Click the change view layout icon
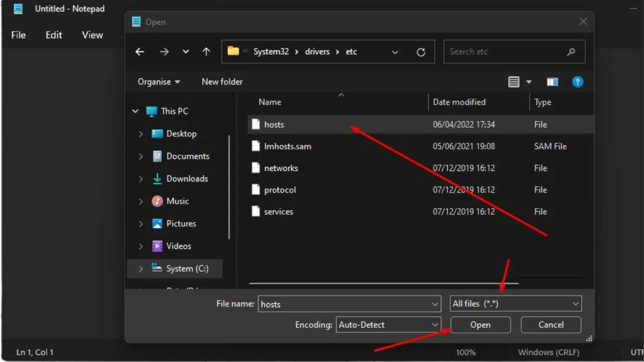The height and width of the screenshot is (362, 644). (x=514, y=82)
